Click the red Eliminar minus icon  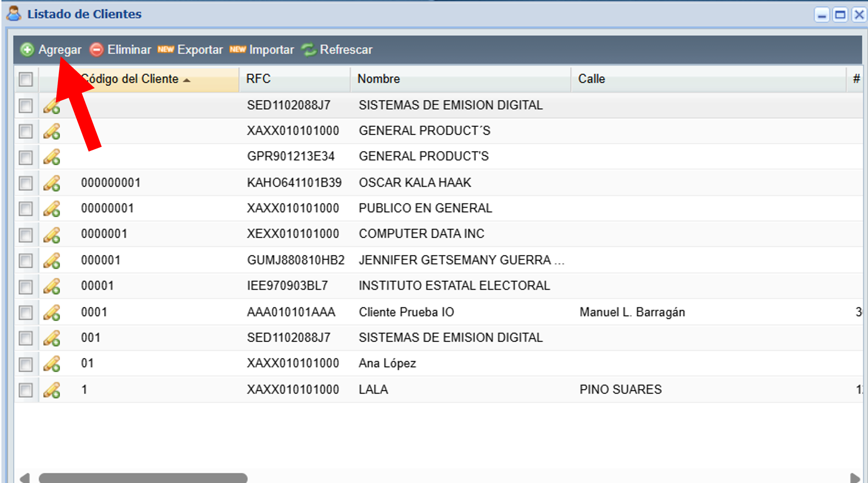point(96,49)
